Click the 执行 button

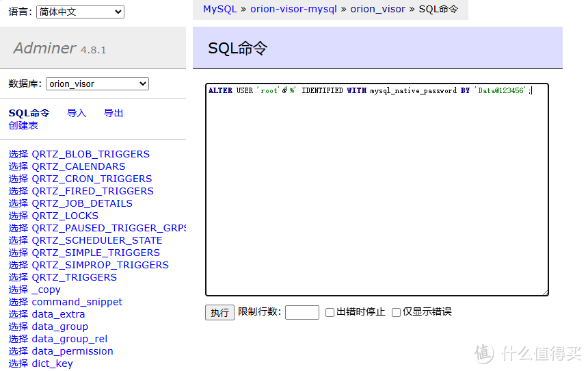coord(219,312)
